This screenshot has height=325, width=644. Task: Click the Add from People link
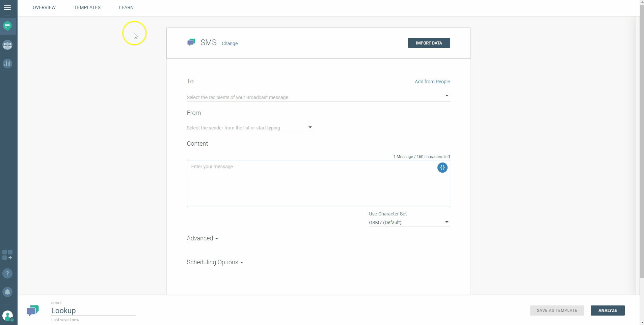tap(432, 82)
